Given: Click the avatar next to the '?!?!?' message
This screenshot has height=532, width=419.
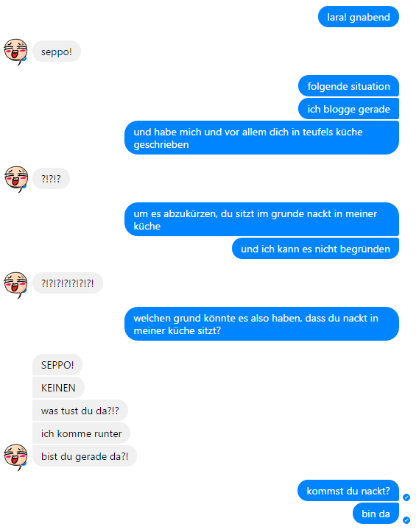Looking at the screenshot, I should pos(15,179).
